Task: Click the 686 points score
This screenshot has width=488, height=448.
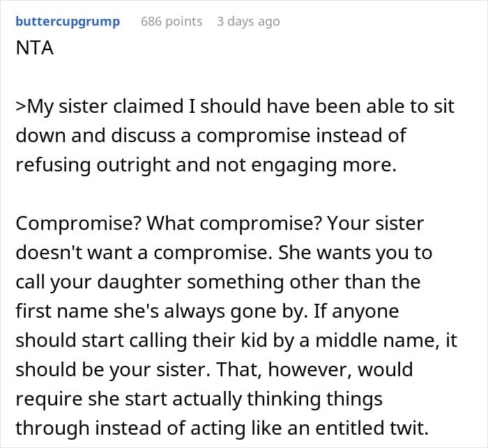Action: point(171,22)
